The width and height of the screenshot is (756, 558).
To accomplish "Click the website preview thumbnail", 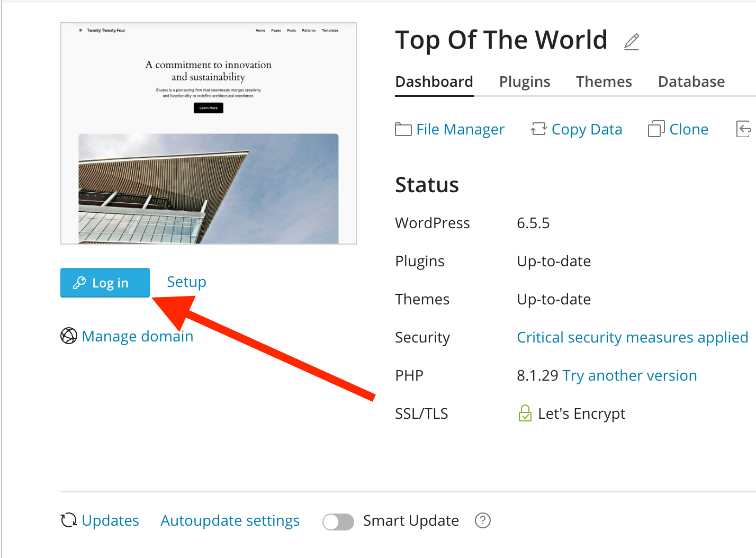I will (209, 133).
